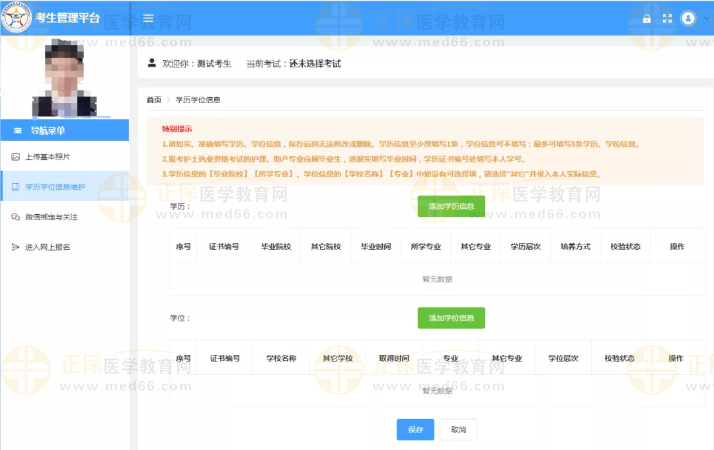Image resolution: width=714 pixels, height=450 pixels.
Task: Click the online registration arrow icon
Action: point(14,247)
